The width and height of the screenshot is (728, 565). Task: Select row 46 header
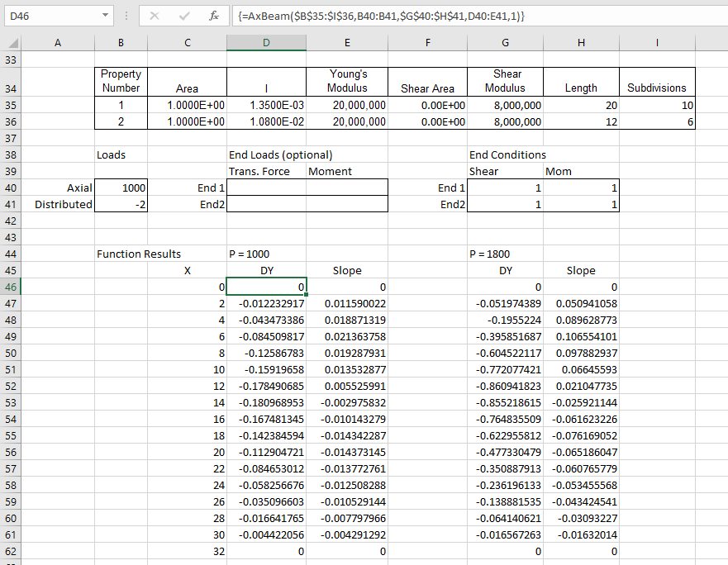12,287
